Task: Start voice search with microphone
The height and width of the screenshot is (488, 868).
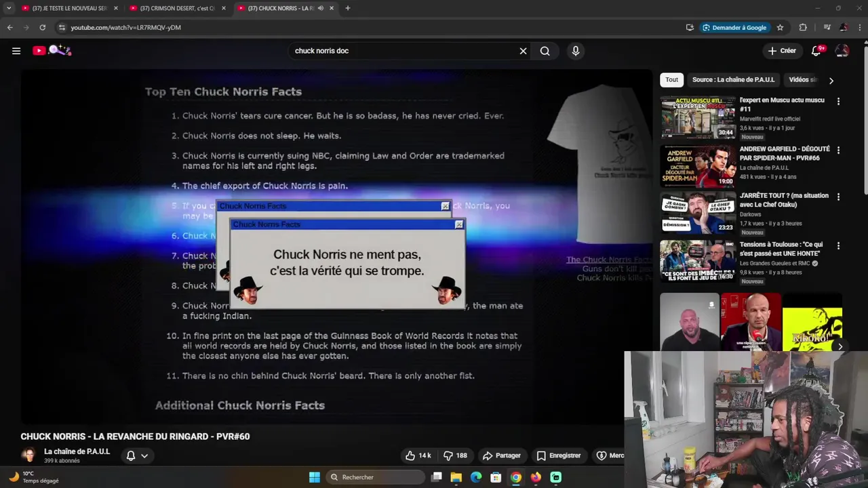Action: 576,51
